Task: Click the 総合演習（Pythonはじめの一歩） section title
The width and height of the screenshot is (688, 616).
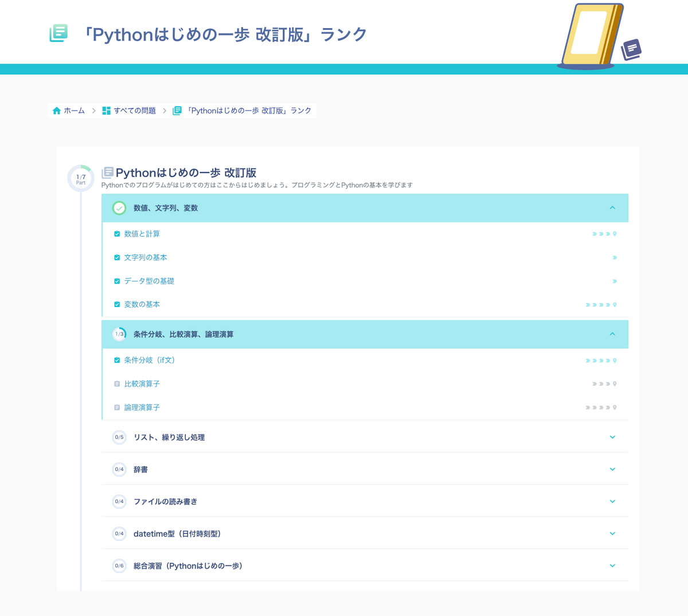Action: coord(188,566)
